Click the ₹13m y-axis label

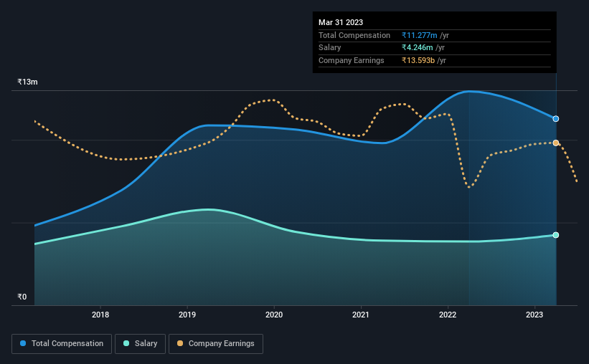coord(27,82)
